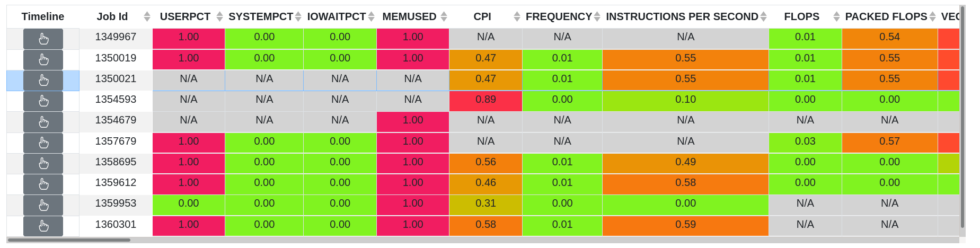Select job Id cell 1359612
This screenshot has width=980, height=248.
click(116, 183)
